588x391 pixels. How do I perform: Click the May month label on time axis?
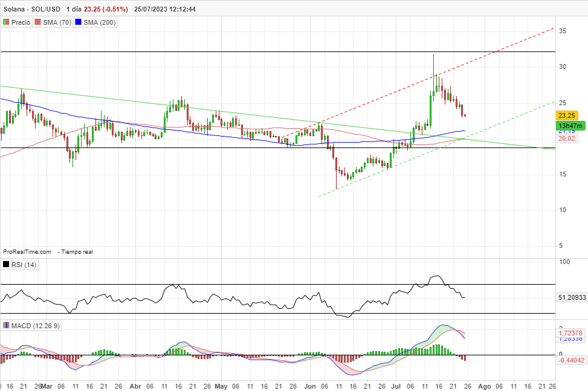pyautogui.click(x=221, y=386)
